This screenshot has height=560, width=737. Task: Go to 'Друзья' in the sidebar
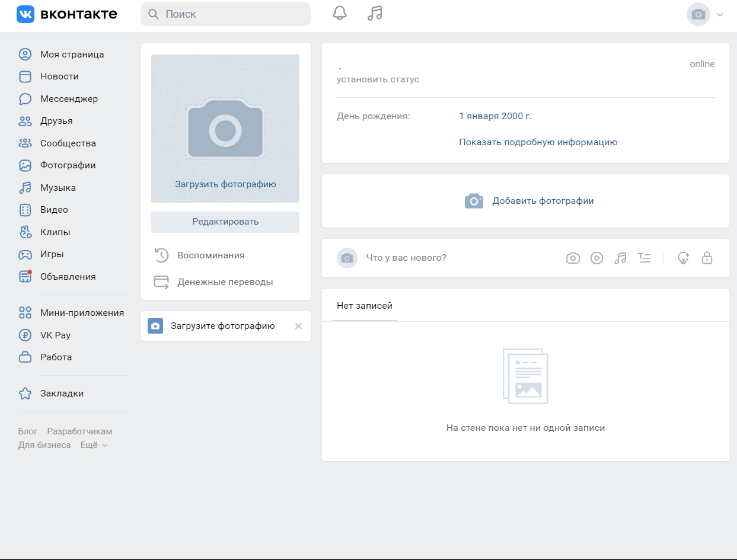coord(56,121)
